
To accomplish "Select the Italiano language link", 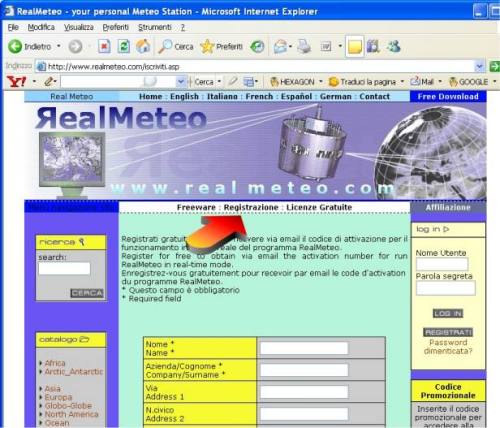I will pos(222,97).
